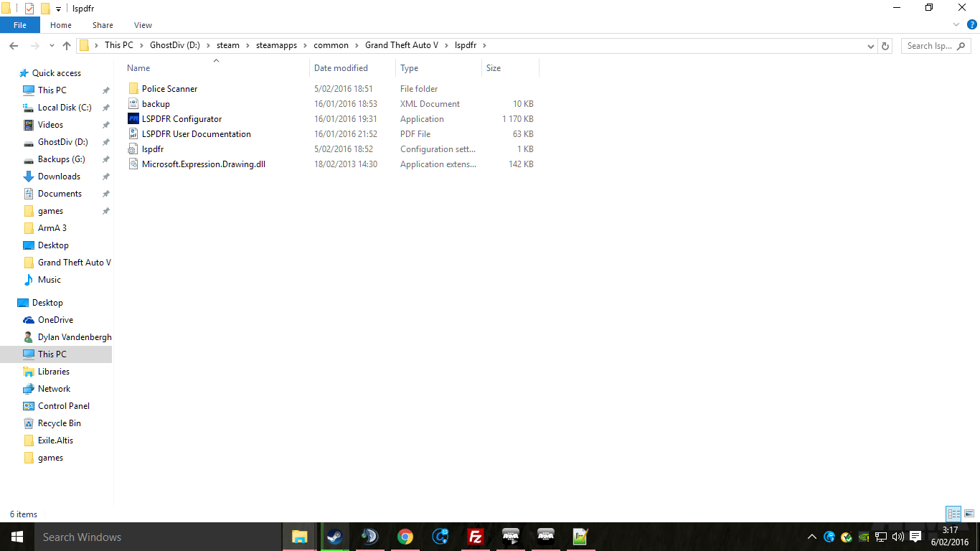Expand the chevron after This PC in path
The height and width of the screenshot is (551, 980).
click(141, 45)
